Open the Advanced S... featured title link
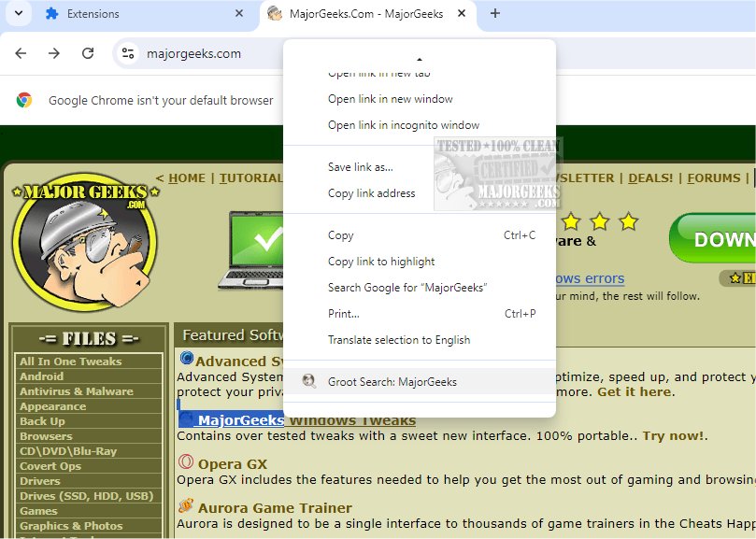This screenshot has height=539, width=756. point(239,362)
